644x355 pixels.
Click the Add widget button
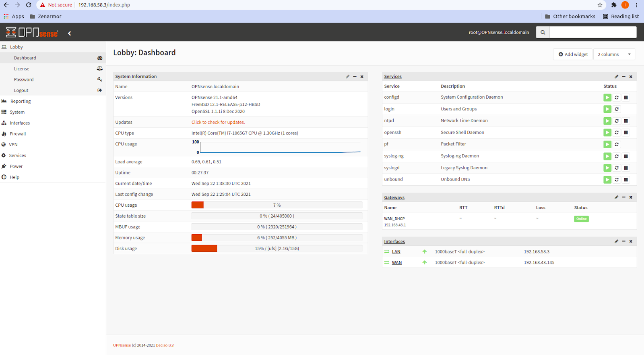point(573,54)
